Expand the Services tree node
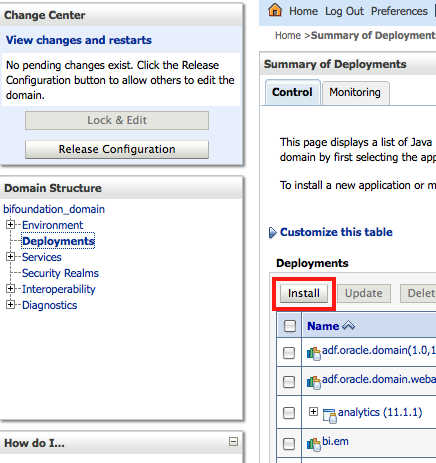 coord(10,257)
